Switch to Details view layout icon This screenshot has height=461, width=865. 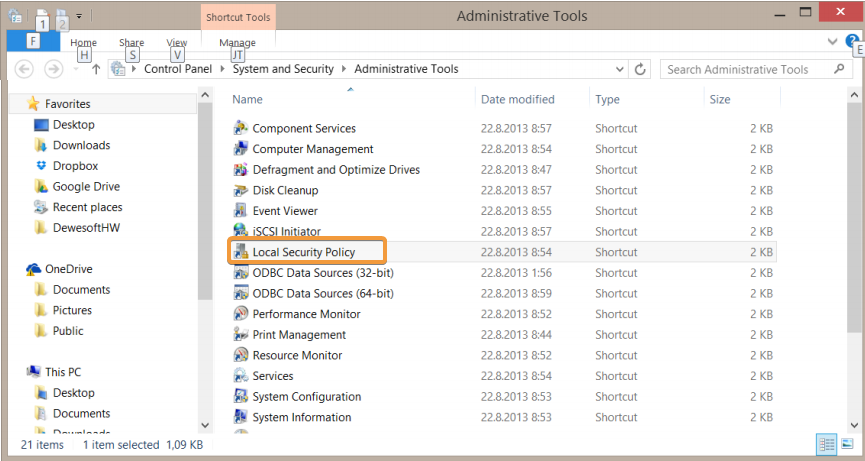pos(826,444)
